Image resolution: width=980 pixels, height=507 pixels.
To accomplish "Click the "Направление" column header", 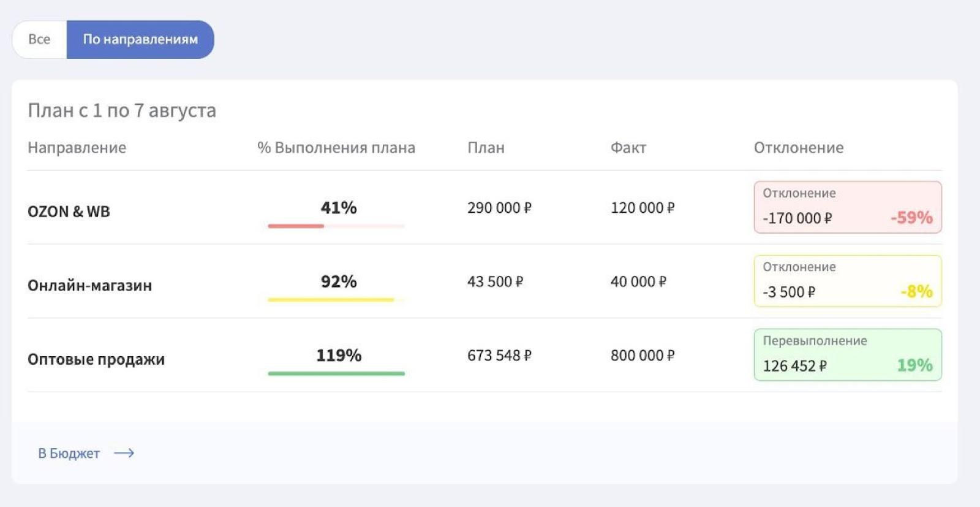I will pos(77,148).
